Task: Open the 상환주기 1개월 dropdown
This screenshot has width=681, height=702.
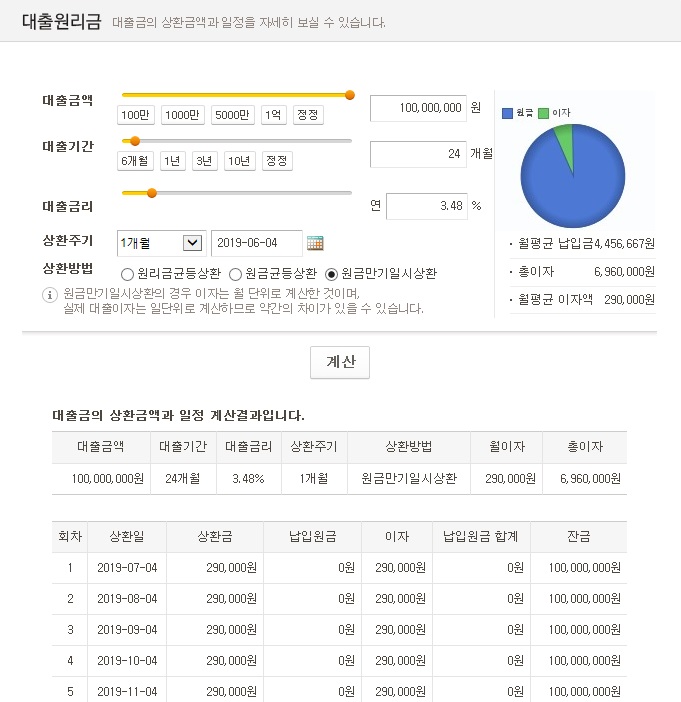Action: click(x=161, y=243)
